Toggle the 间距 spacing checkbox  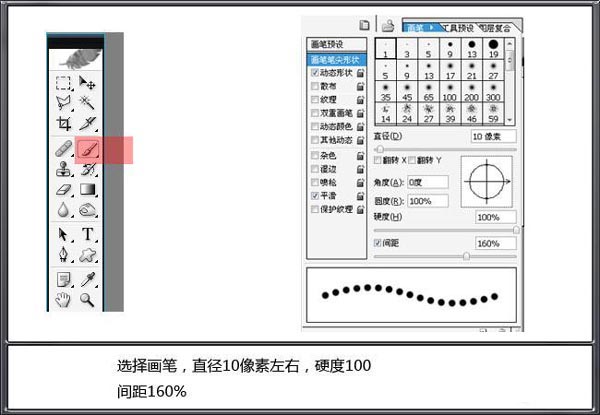pos(378,243)
